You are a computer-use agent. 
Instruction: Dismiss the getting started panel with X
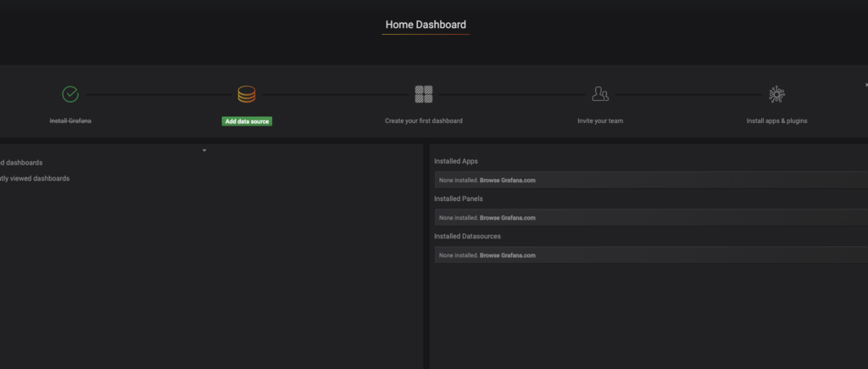865,85
